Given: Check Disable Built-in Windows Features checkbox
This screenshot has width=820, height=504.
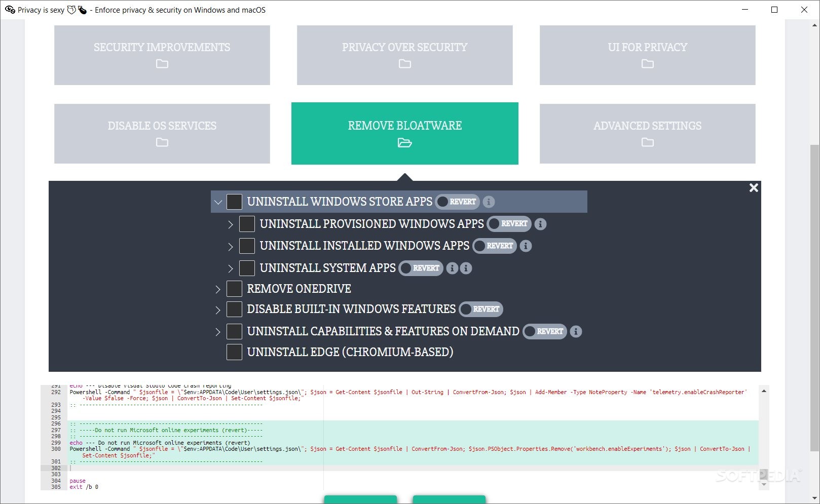Looking at the screenshot, I should click(x=234, y=309).
